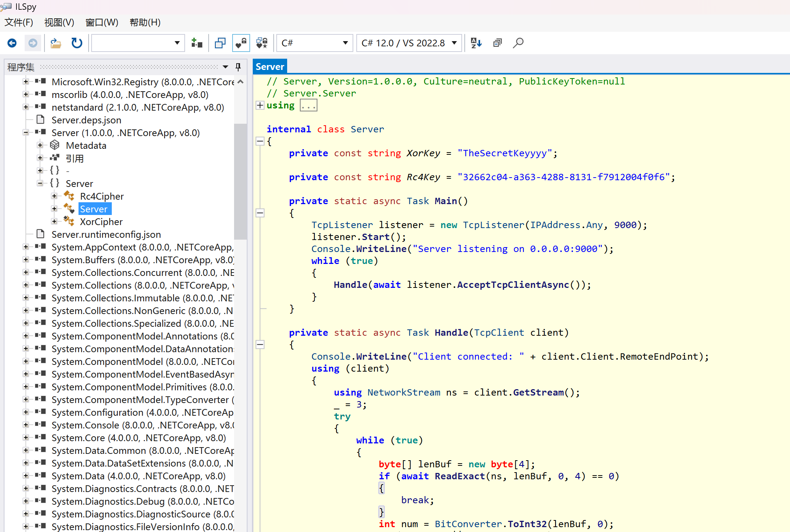Open the Search magnifier tool
Viewport: 790px width, 532px height.
[x=518, y=43]
